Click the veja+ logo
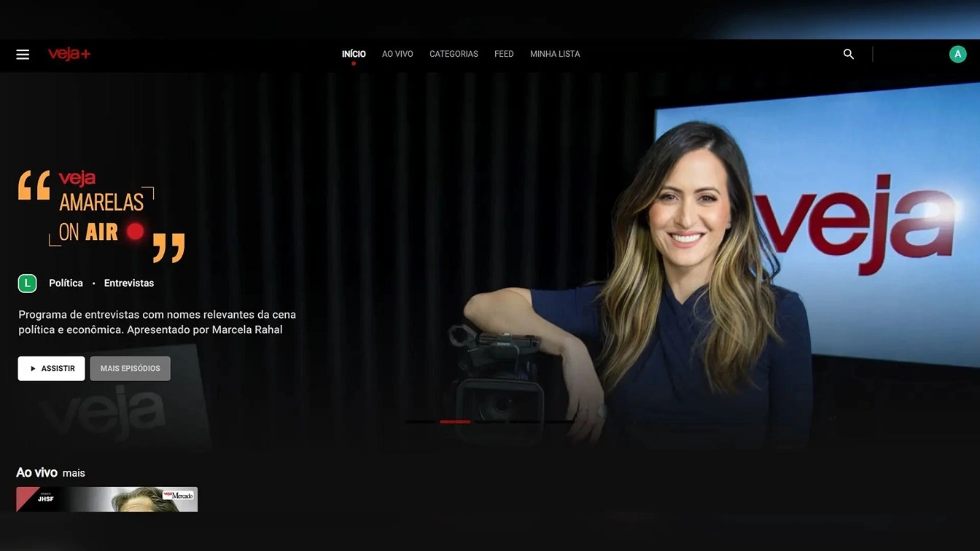980x551 pixels. click(69, 54)
